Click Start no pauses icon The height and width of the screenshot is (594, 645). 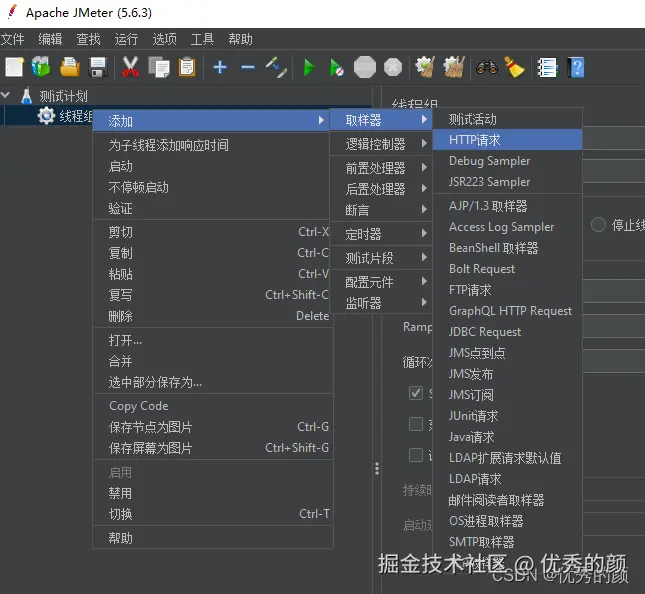336,67
